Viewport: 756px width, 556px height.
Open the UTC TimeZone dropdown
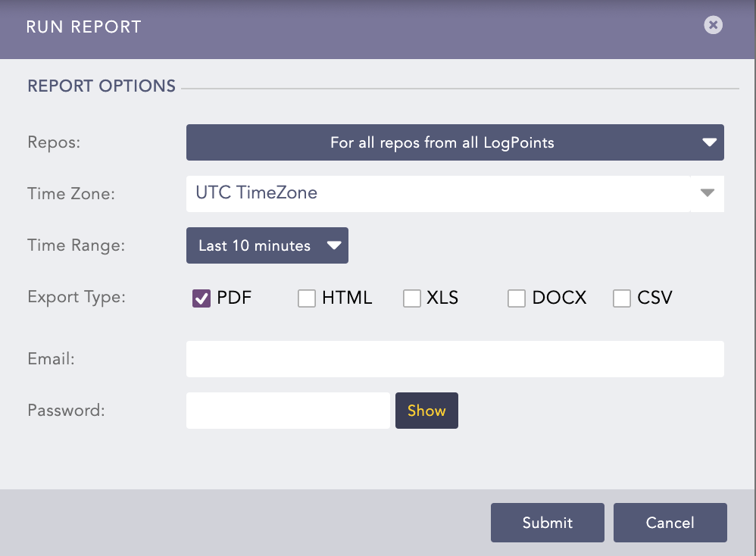455,194
